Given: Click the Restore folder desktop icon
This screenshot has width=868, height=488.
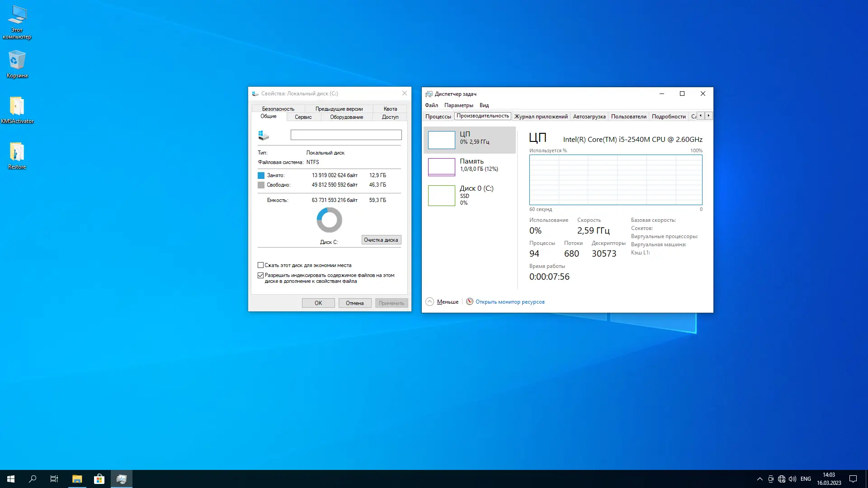Looking at the screenshot, I should [17, 153].
